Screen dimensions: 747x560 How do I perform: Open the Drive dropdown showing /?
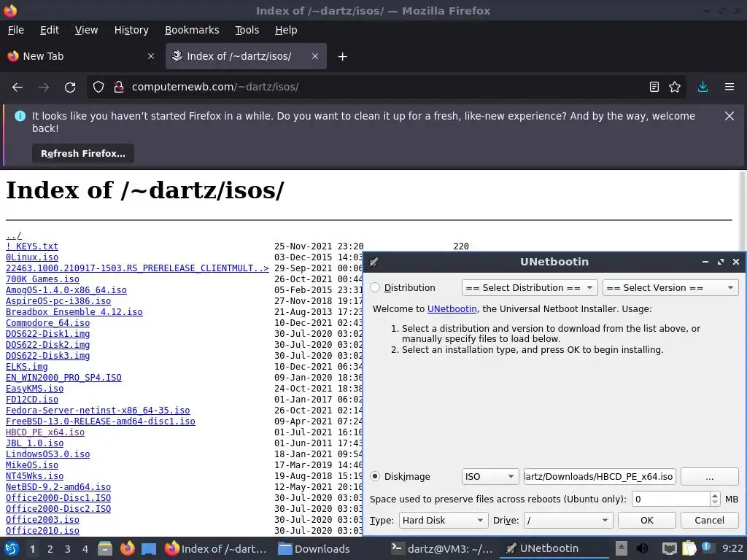tap(568, 521)
